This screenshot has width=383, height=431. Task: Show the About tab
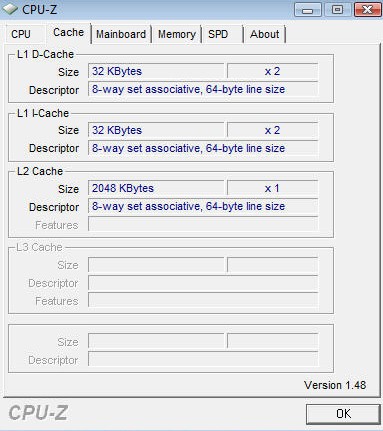tap(265, 34)
